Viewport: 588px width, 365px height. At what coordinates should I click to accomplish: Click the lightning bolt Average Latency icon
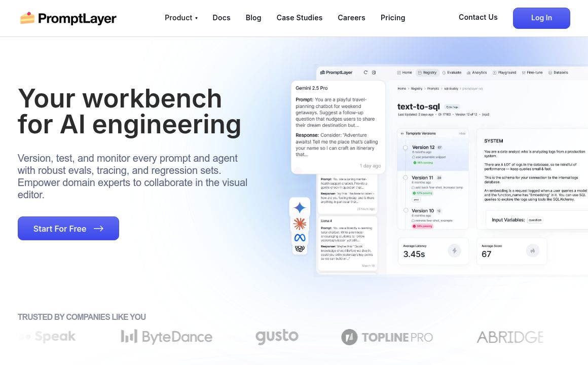(454, 250)
